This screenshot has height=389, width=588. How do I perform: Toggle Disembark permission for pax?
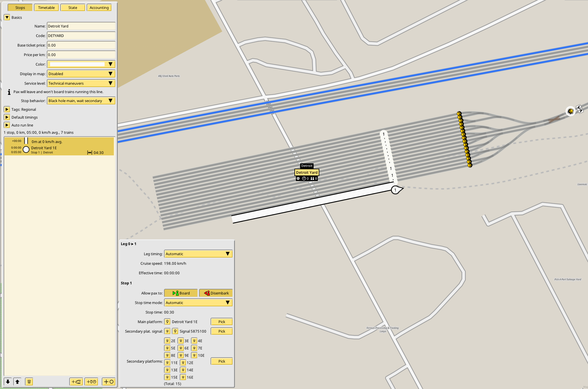pyautogui.click(x=216, y=293)
